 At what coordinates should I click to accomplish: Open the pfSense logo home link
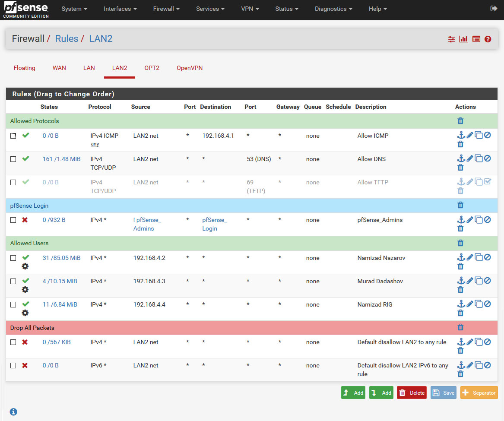pyautogui.click(x=26, y=9)
